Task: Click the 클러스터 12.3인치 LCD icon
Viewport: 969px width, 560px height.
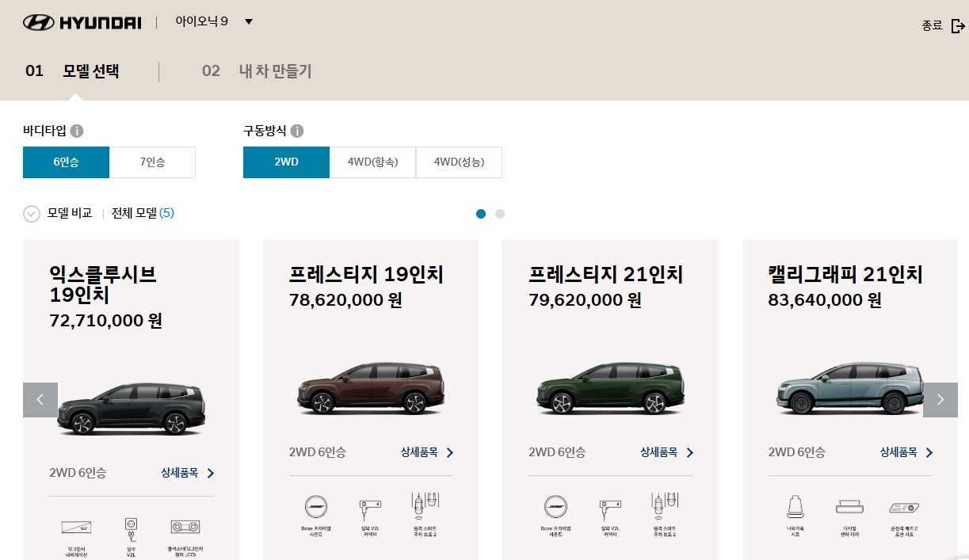Action: (185, 527)
